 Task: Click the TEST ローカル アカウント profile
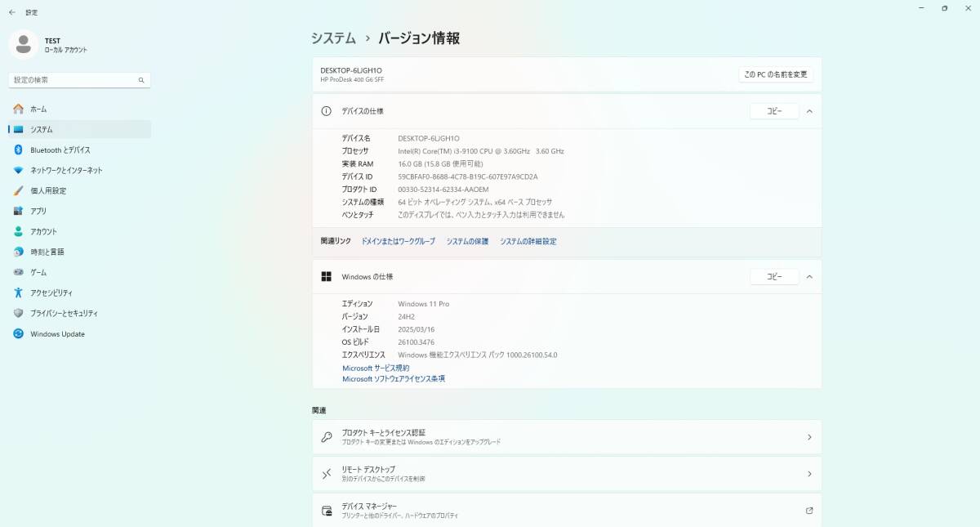[x=49, y=45]
